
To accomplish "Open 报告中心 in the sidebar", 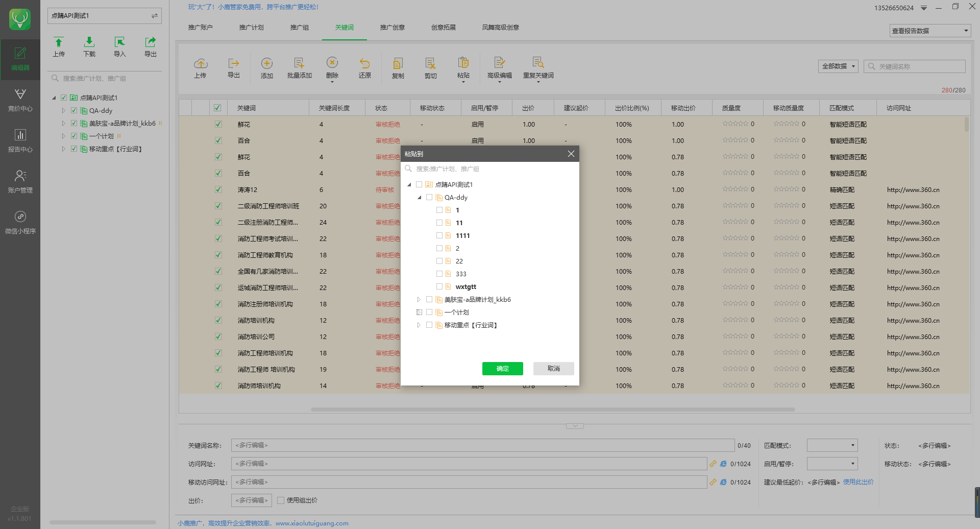I will click(20, 141).
